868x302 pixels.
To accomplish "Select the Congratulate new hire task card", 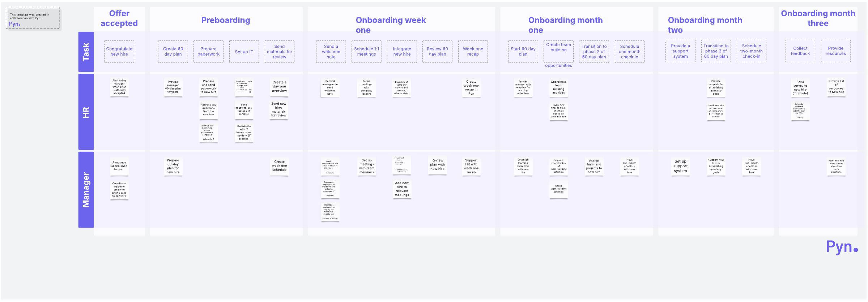I will coord(119,52).
